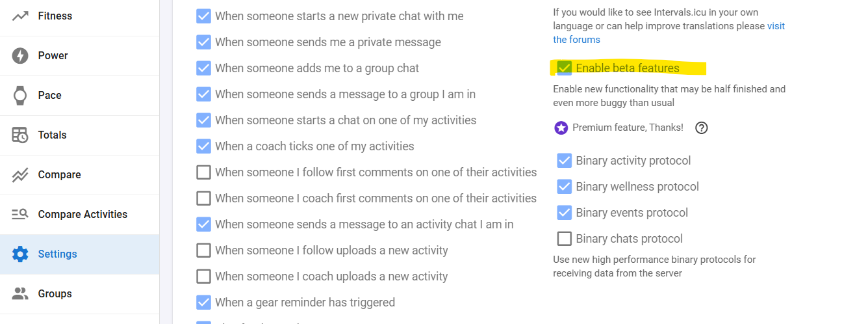Click the Compare Activities search-list icon
Image resolution: width=868 pixels, height=324 pixels.
pyautogui.click(x=20, y=214)
